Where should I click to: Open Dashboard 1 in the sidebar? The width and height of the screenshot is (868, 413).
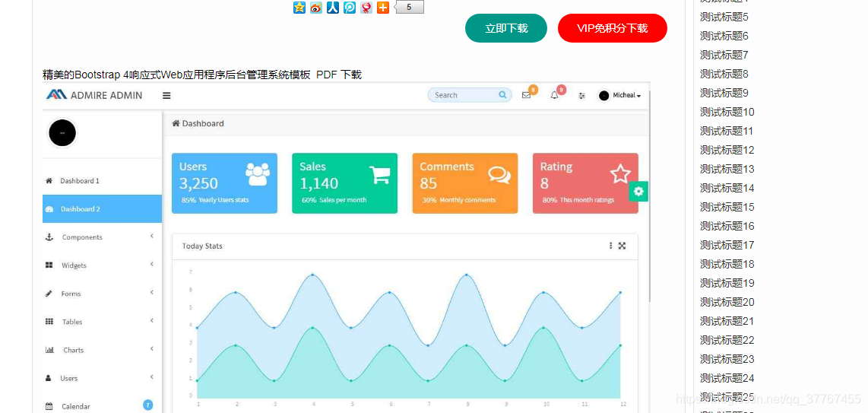tap(102, 180)
